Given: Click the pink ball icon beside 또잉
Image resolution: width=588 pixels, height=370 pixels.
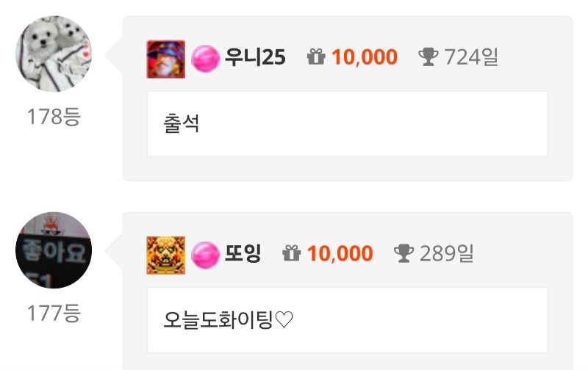Looking at the screenshot, I should [x=205, y=255].
